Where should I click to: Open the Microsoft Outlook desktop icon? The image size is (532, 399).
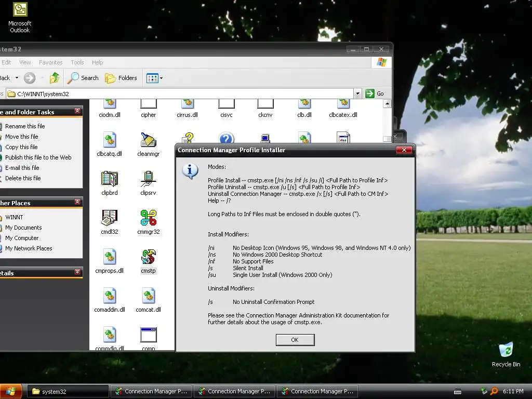click(x=20, y=17)
